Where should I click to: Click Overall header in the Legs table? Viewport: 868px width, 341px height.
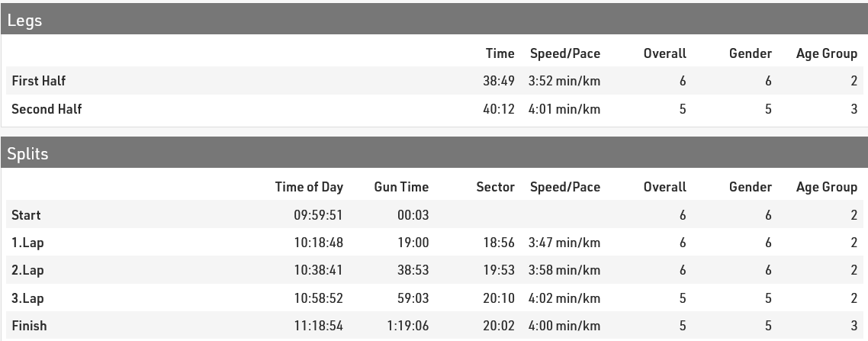(x=664, y=53)
